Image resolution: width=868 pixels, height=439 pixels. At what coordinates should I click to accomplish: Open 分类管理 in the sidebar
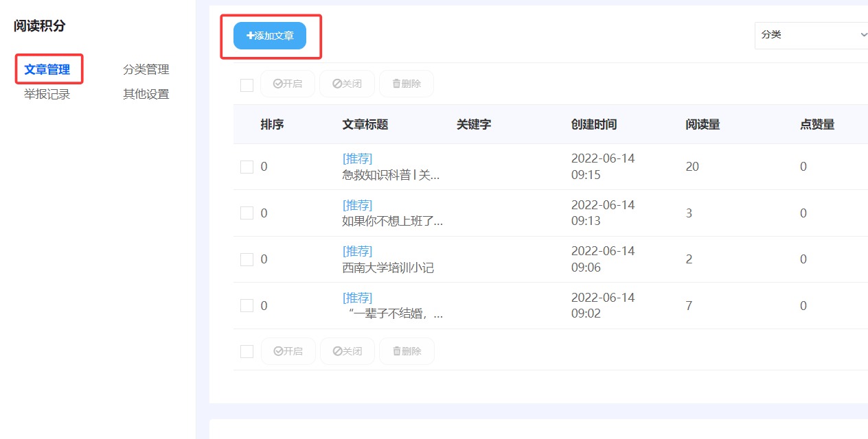146,69
